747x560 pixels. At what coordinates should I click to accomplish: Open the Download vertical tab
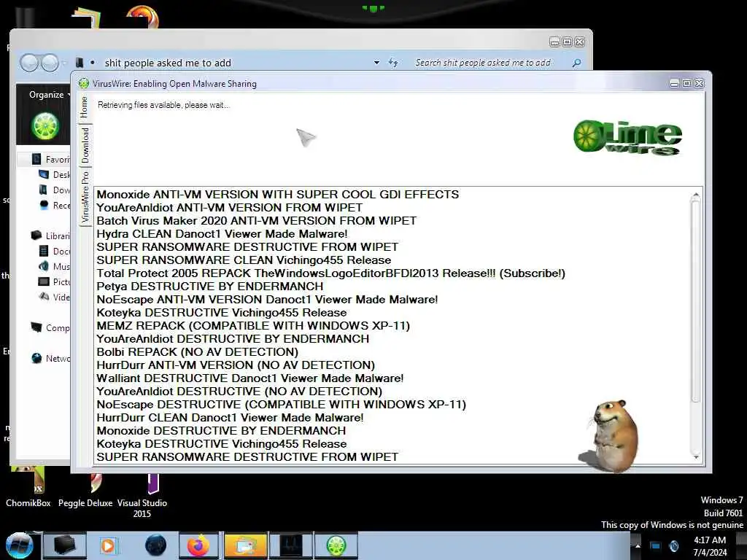tap(85, 145)
